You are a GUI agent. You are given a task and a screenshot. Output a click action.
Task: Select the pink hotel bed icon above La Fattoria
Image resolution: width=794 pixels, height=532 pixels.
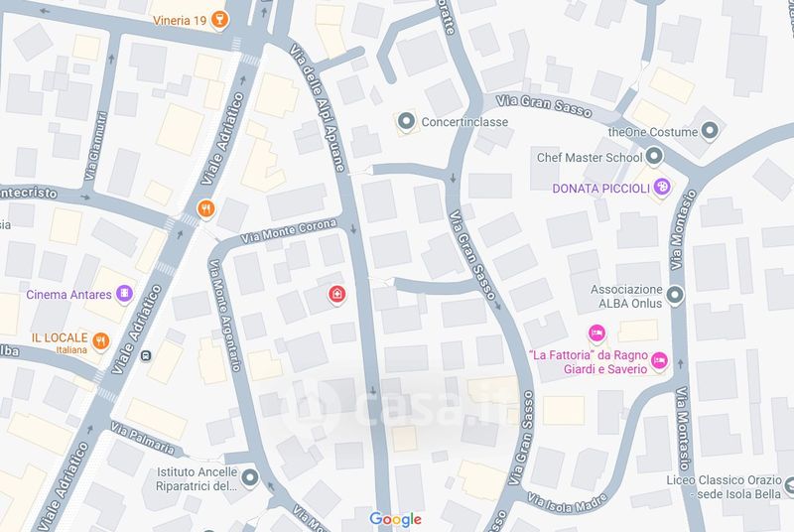(597, 333)
